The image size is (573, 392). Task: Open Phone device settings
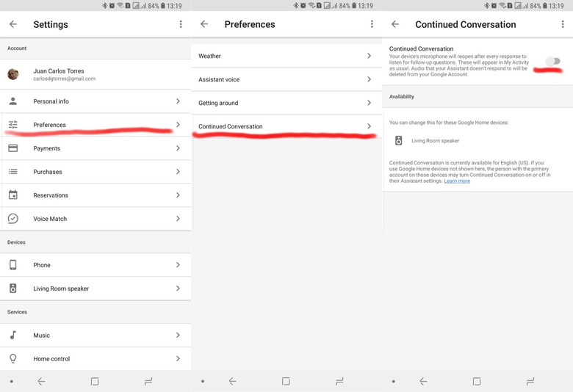click(95, 265)
